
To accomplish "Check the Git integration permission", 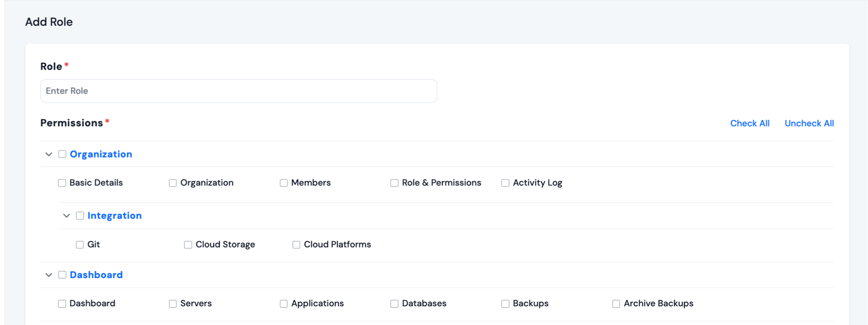I will click(x=80, y=245).
